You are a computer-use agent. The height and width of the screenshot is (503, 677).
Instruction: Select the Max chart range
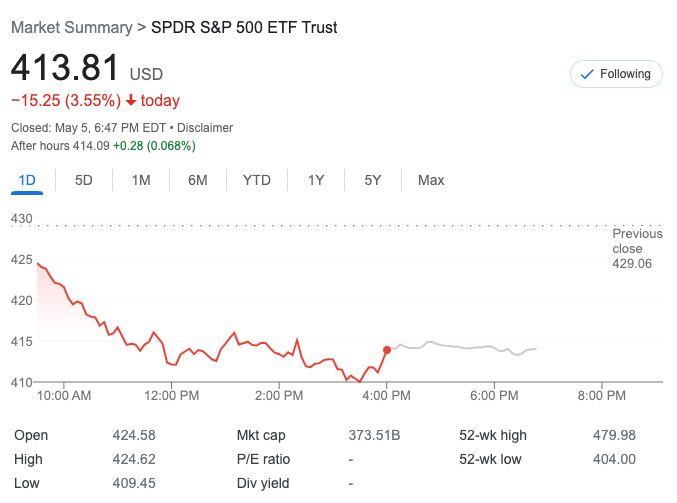pos(431,180)
